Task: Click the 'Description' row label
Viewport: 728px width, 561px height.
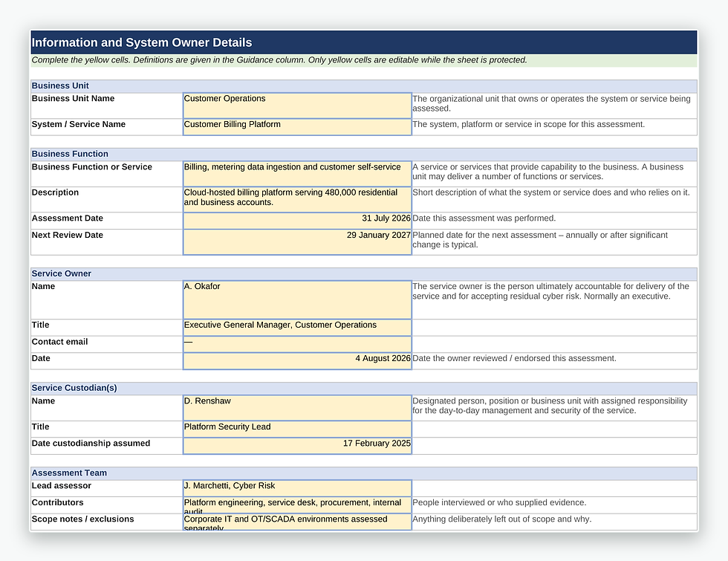Action: pyautogui.click(x=55, y=192)
